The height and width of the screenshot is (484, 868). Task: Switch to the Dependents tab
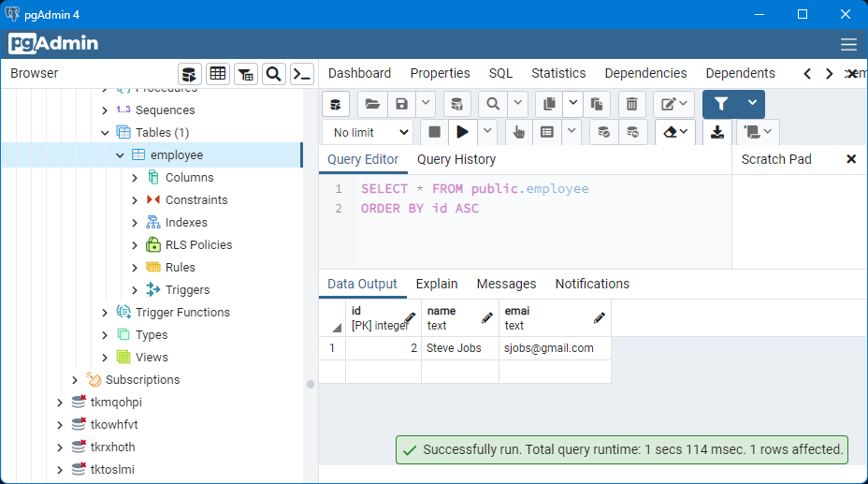pyautogui.click(x=740, y=73)
